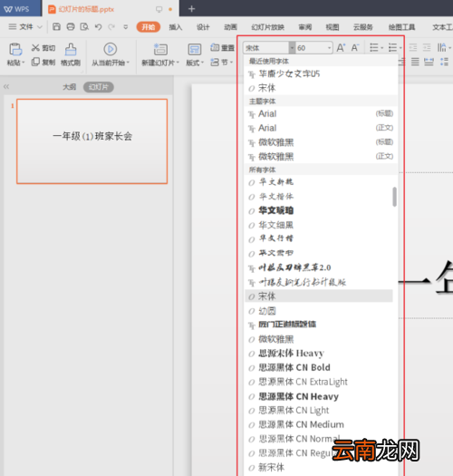Increase indent icon in ribbon

pyautogui.click(x=427, y=48)
